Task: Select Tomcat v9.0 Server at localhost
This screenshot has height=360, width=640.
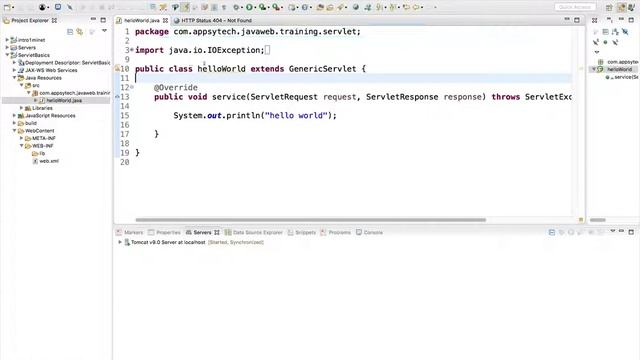Action: pyautogui.click(x=168, y=242)
